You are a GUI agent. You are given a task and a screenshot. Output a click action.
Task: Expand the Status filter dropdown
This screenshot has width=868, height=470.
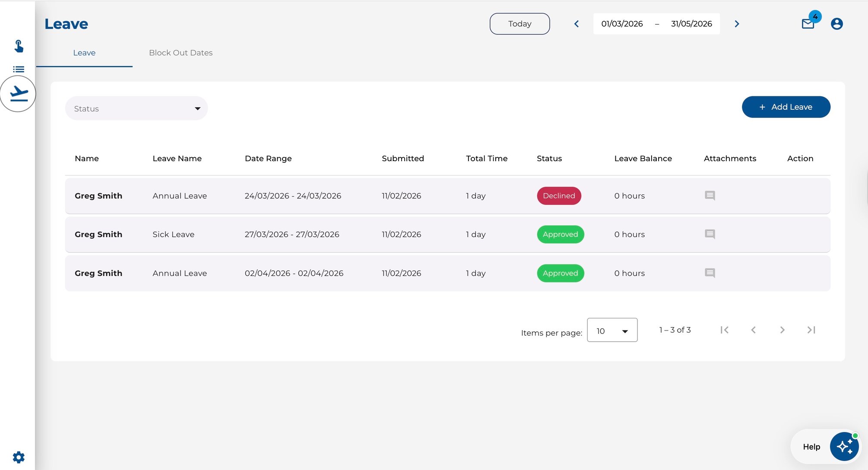click(x=136, y=108)
